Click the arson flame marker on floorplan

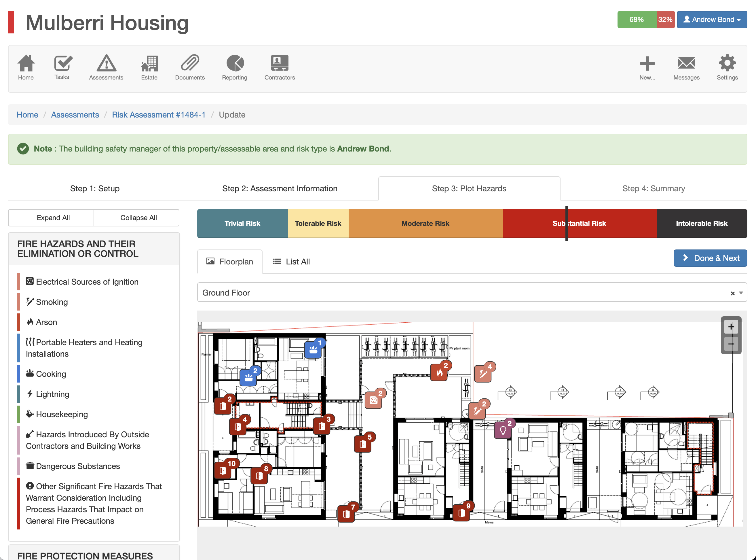(439, 373)
